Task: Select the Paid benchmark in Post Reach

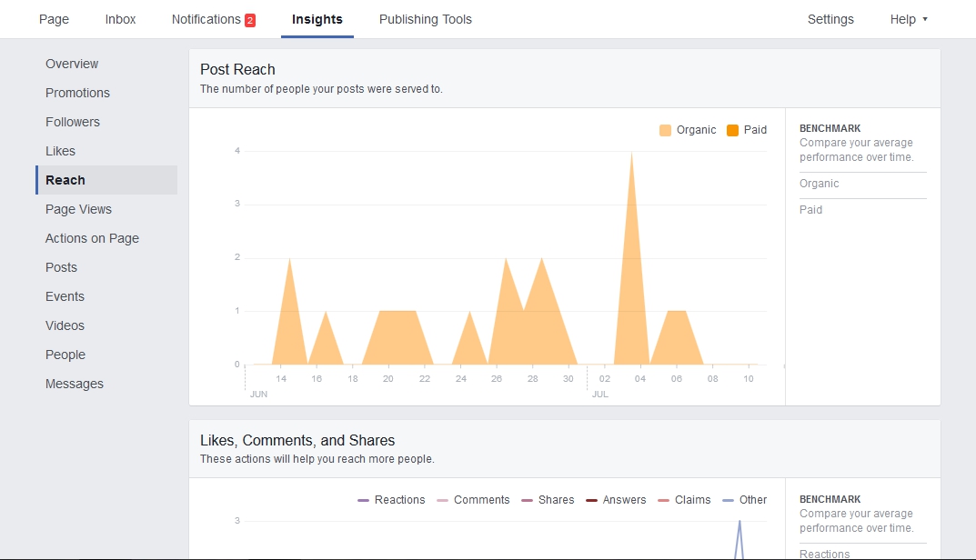Action: (x=811, y=210)
